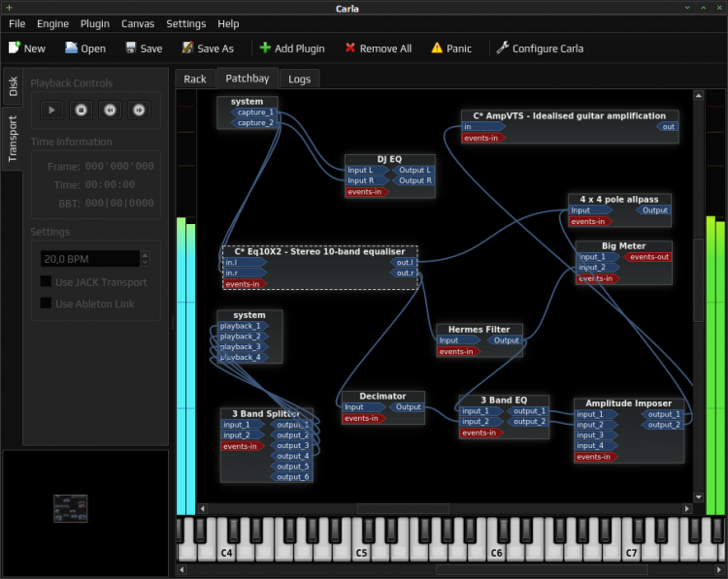The image size is (728, 579).
Task: Select the 3 Band EQ box title
Action: (504, 400)
